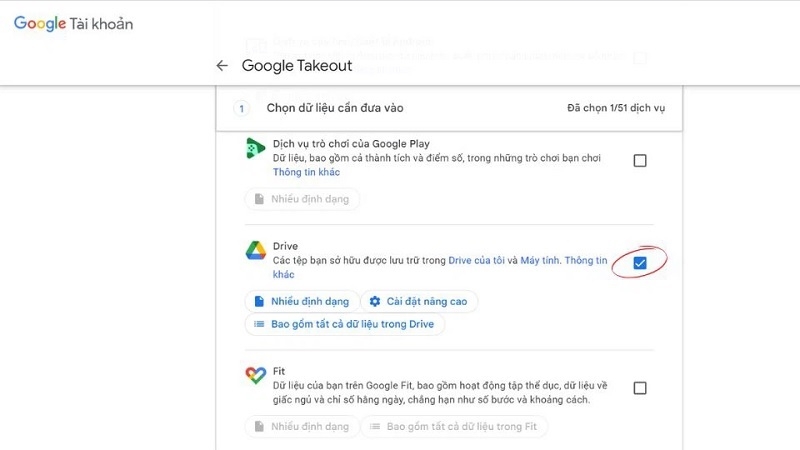The height and width of the screenshot is (450, 800).
Task: Open the Drive của tôi link
Action: tap(475, 260)
